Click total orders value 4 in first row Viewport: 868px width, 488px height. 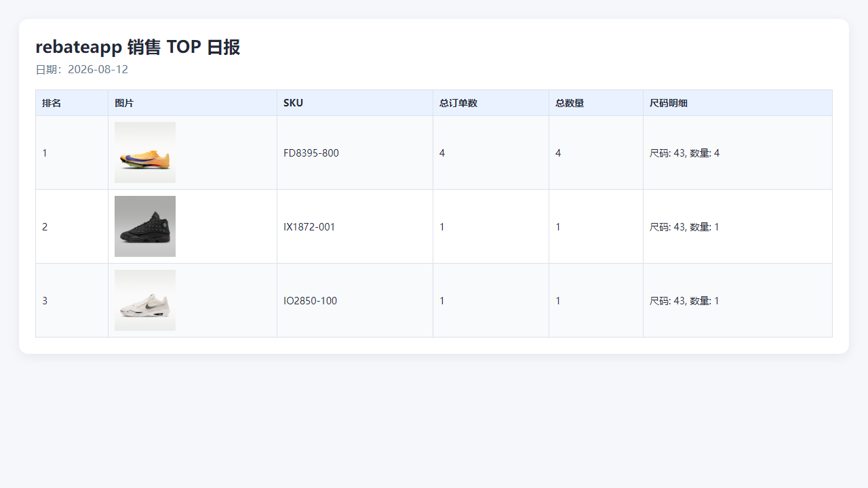pos(442,153)
